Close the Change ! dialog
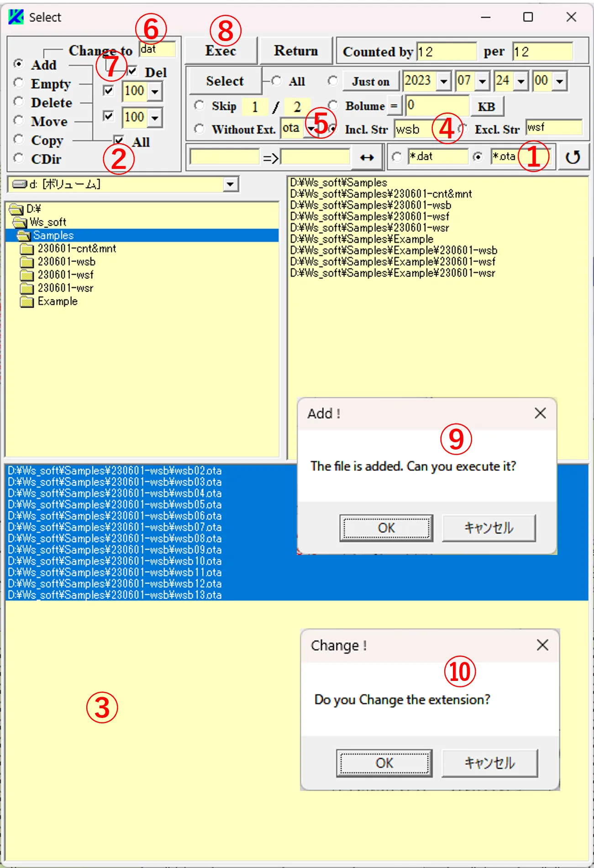 542,645
